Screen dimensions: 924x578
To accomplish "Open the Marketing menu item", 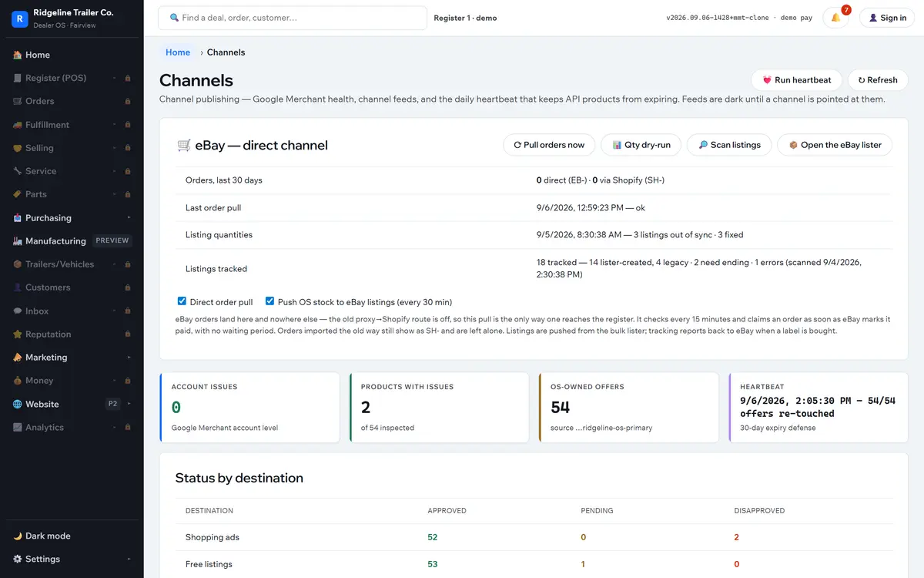I will click(x=72, y=358).
